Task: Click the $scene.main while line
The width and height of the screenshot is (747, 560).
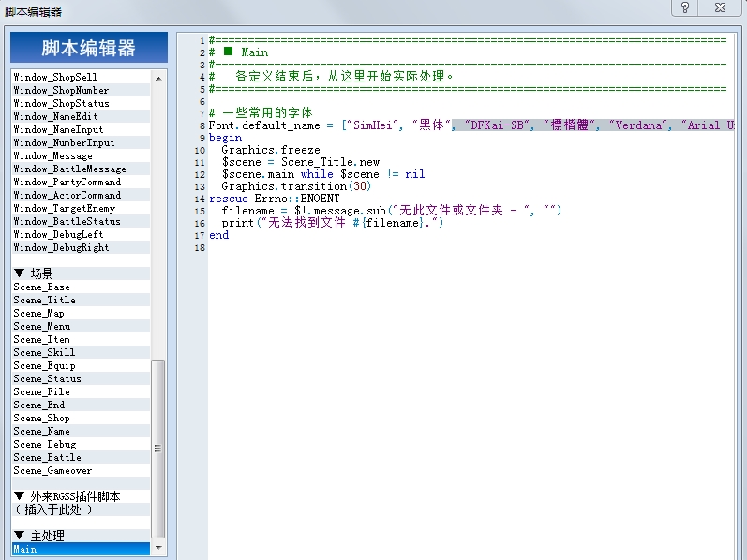Action: (323, 174)
